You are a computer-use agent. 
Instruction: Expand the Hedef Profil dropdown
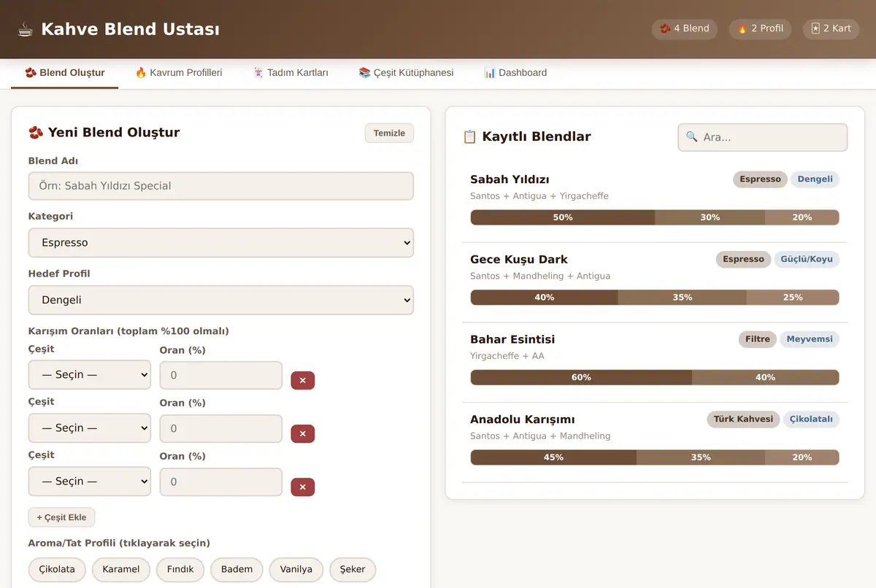point(221,300)
